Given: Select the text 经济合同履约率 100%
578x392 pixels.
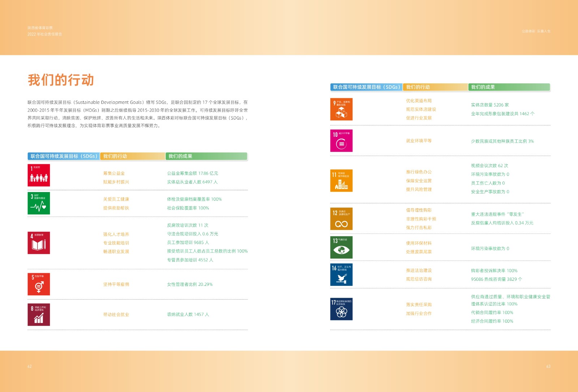Looking at the screenshot, I should 492,321.
